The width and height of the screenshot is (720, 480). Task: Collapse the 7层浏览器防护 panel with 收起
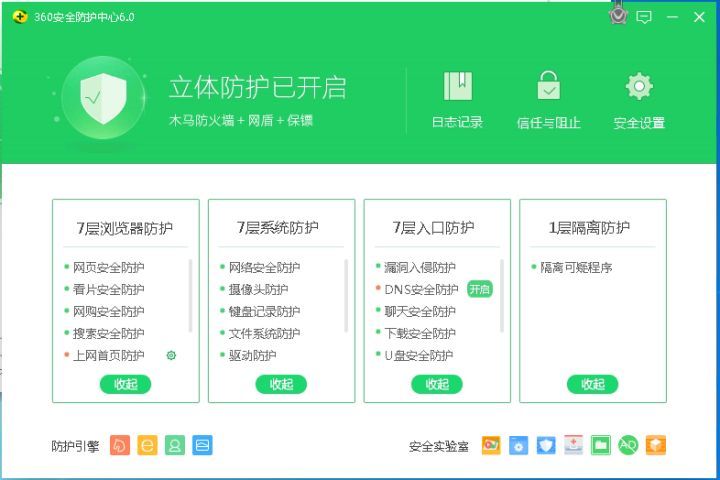pyautogui.click(x=126, y=384)
